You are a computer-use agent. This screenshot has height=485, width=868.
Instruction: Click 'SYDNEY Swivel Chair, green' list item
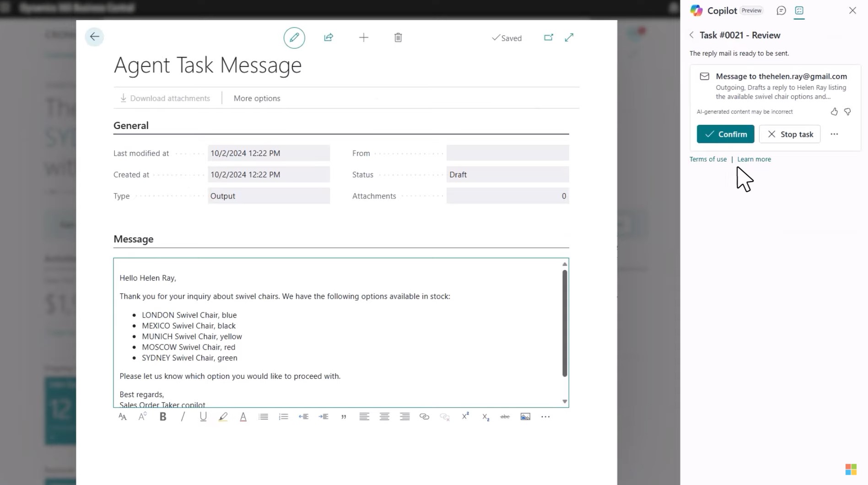tap(189, 358)
